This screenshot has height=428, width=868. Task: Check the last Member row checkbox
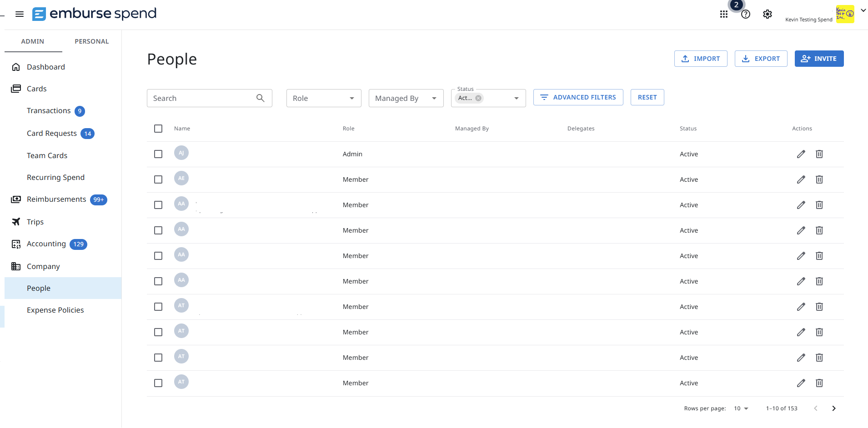coord(158,383)
